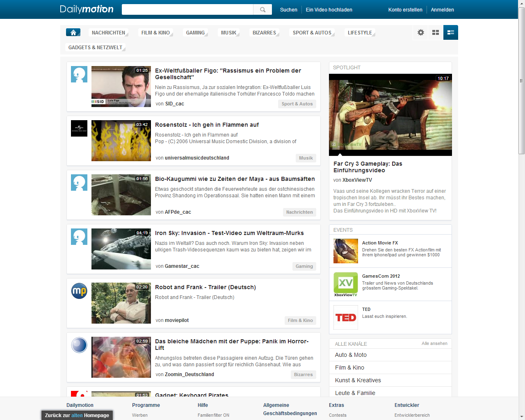This screenshot has height=420, width=525.
Task: Click the Film & Kino tag button
Action: pyautogui.click(x=300, y=320)
